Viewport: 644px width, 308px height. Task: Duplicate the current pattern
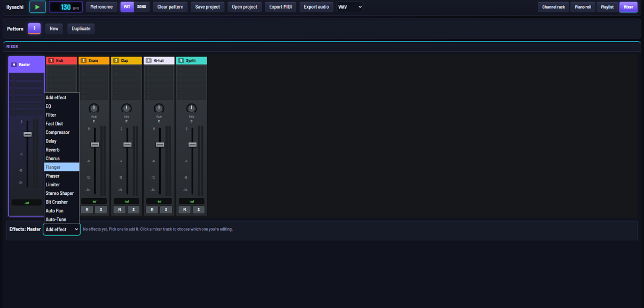pyautogui.click(x=81, y=28)
